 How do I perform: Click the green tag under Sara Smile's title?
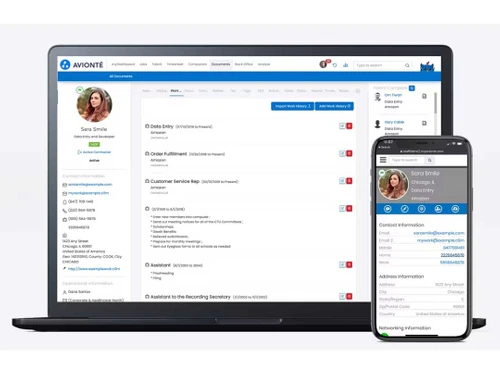click(x=94, y=144)
